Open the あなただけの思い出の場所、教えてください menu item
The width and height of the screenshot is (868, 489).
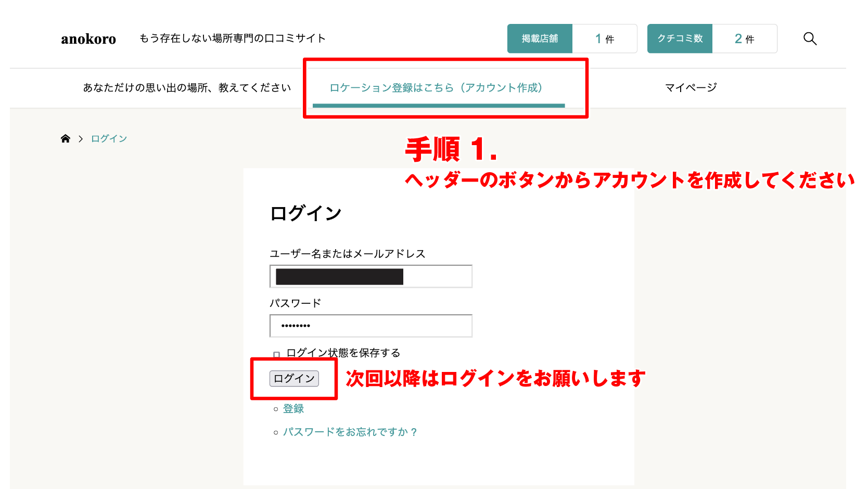point(187,88)
